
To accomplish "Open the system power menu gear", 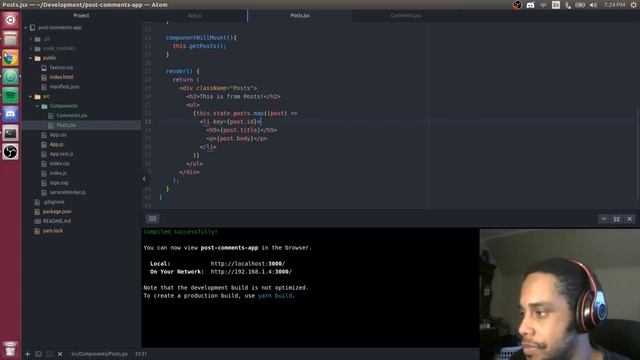I will coord(633,5).
